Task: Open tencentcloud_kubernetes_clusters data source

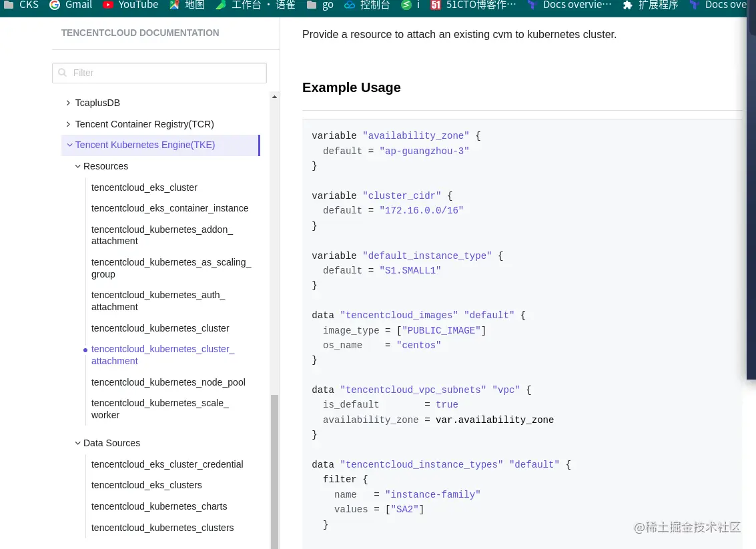Action: coord(163,527)
